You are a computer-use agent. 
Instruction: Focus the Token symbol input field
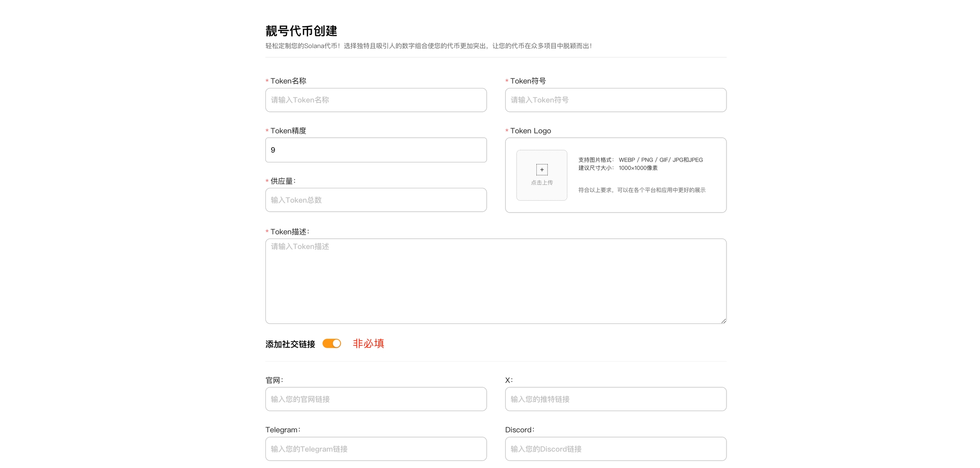tap(615, 100)
